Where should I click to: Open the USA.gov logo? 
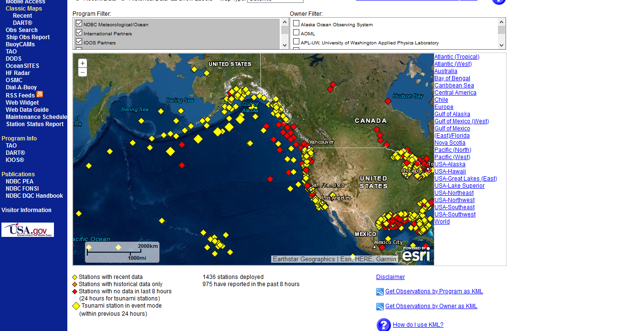coord(28,230)
